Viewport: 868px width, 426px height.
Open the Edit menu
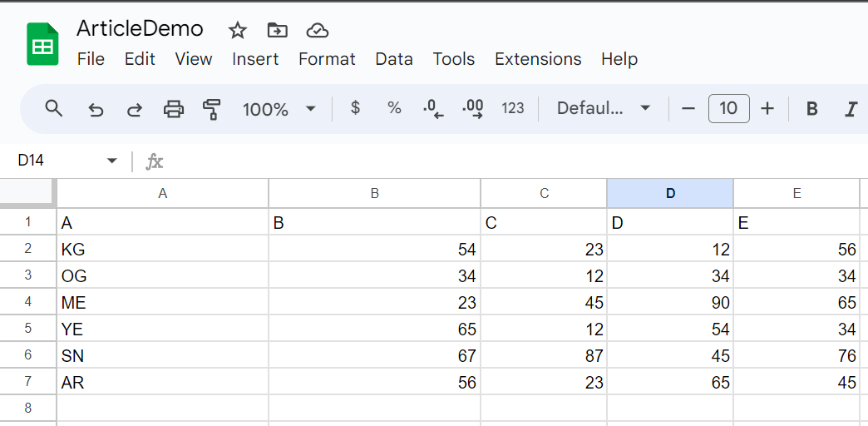click(x=140, y=59)
